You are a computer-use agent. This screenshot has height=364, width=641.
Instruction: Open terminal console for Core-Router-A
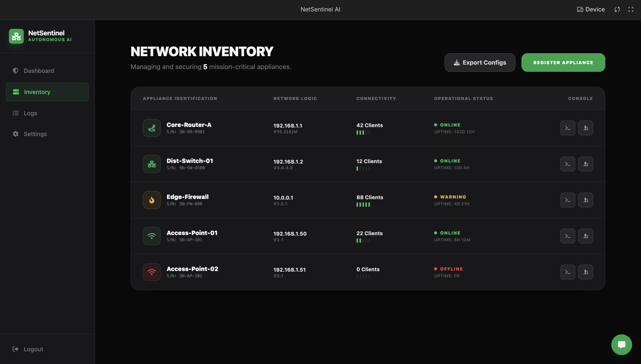[567, 128]
